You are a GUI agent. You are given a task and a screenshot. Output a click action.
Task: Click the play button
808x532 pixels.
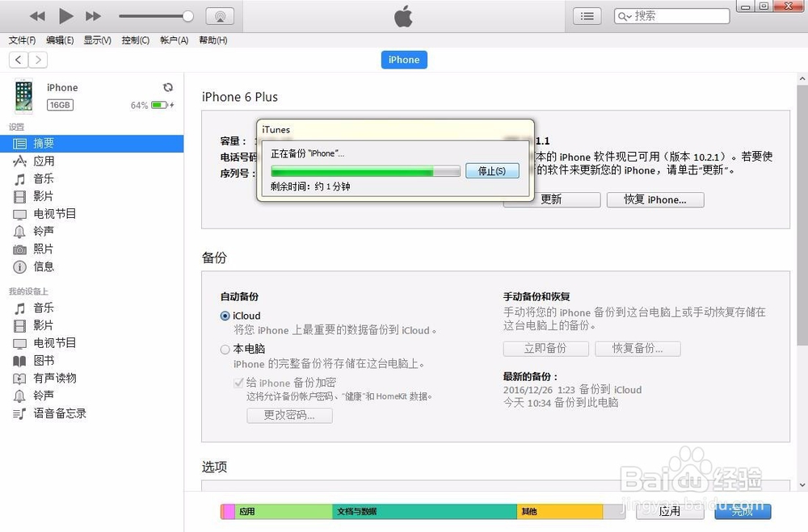tap(65, 16)
